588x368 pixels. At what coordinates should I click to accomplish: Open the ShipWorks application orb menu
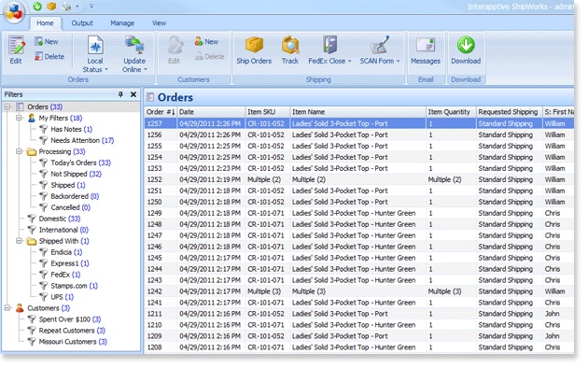[x=14, y=11]
